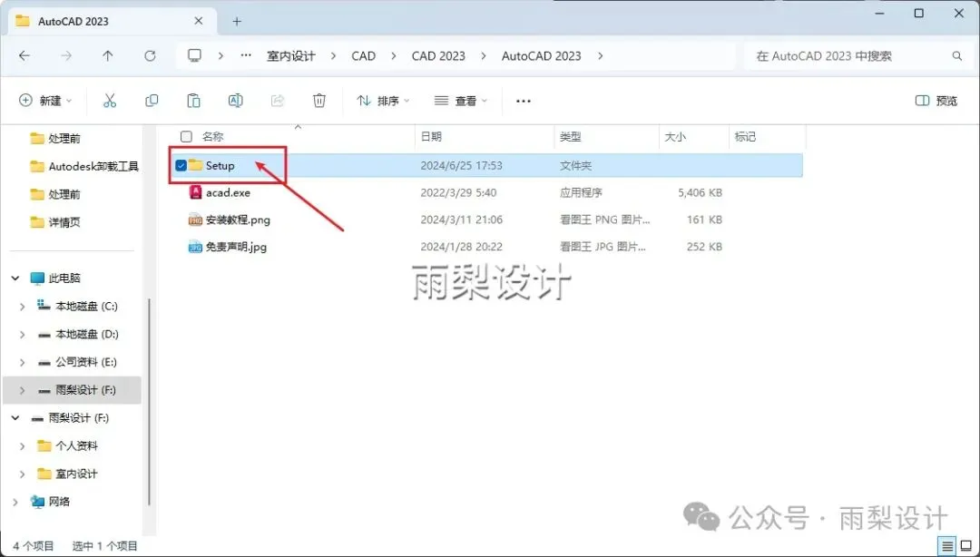This screenshot has width=980, height=557.
Task: Go up one folder level
Action: click(x=108, y=55)
